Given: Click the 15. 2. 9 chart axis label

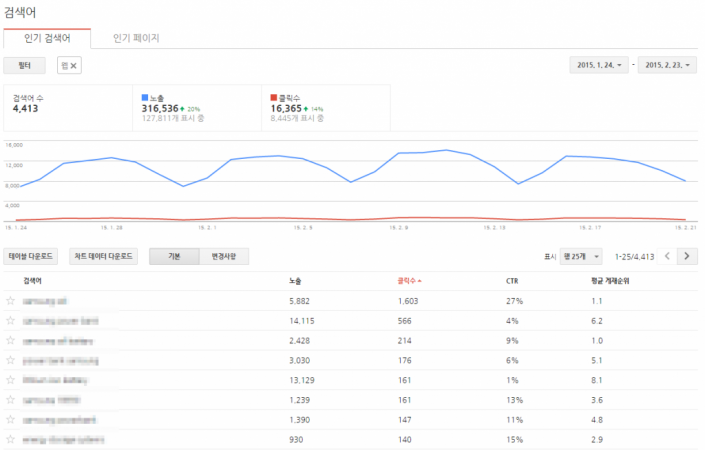Looking at the screenshot, I should tap(399, 228).
